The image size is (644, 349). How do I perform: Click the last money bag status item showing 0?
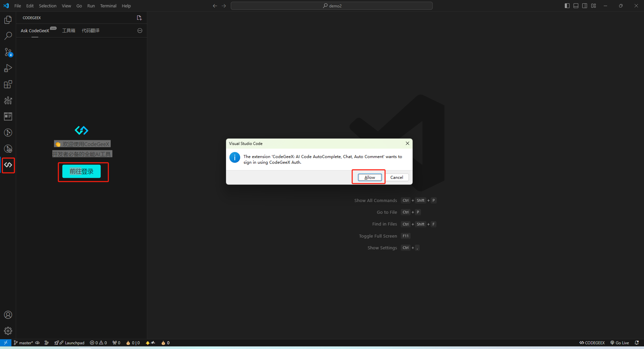point(165,343)
